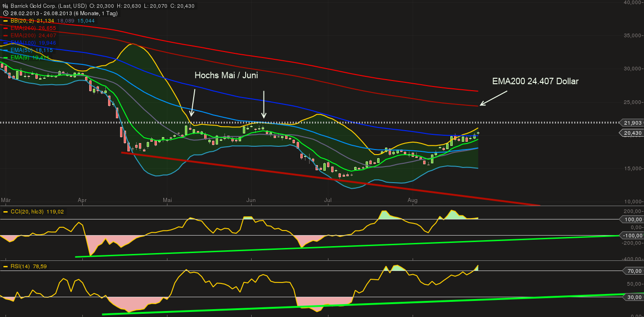This screenshot has height=317, width=644.
Task: Select the blue EMA(100) legend marker
Action: tap(6, 43)
